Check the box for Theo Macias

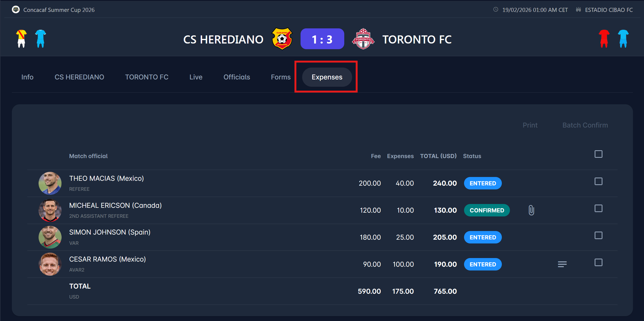tap(598, 181)
